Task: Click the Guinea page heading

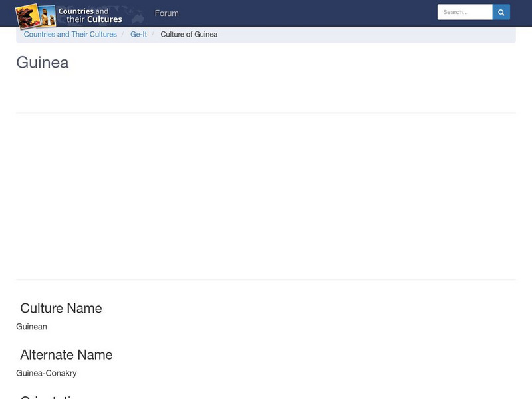Action: [43, 63]
